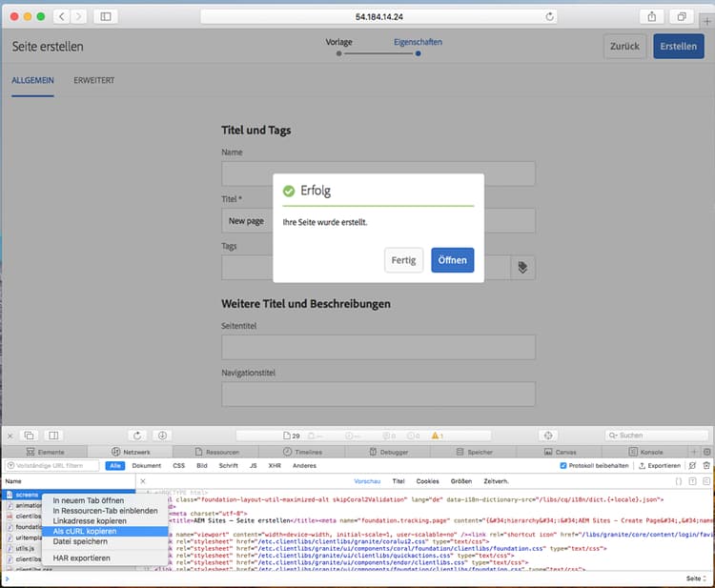Toggle the Protokoll beibehalten checkbox

(563, 465)
